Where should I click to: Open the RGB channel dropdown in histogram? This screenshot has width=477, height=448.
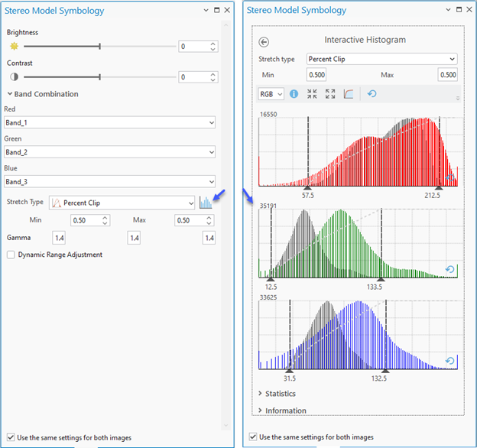[271, 94]
